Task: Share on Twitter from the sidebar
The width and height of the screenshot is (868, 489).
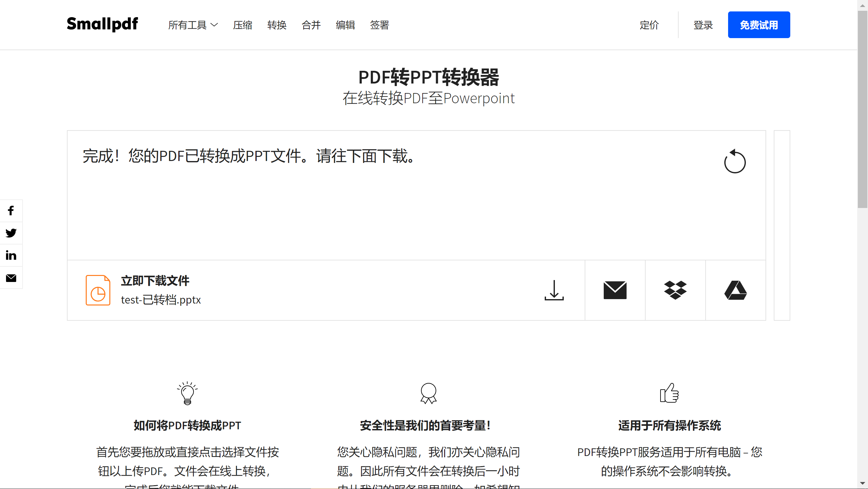Action: (11, 233)
